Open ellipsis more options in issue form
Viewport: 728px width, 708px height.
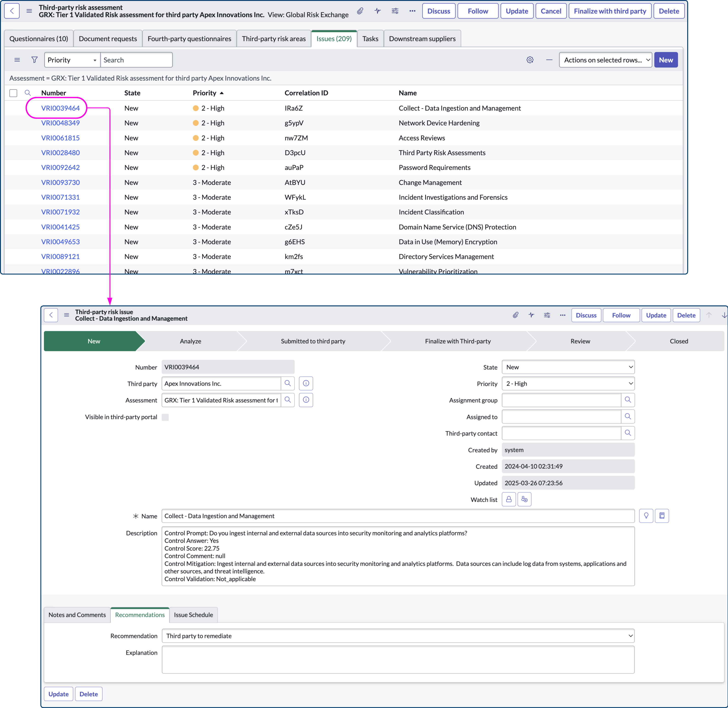click(x=563, y=315)
